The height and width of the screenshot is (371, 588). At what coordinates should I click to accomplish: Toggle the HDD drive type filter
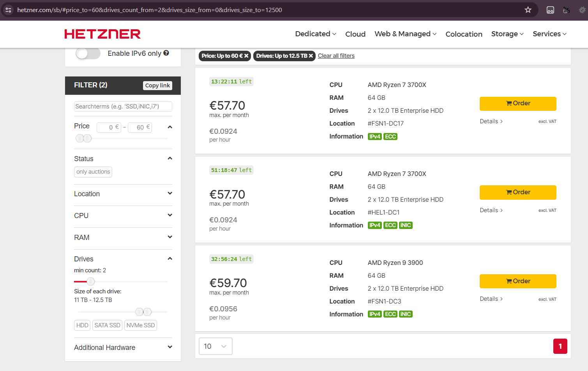[82, 325]
